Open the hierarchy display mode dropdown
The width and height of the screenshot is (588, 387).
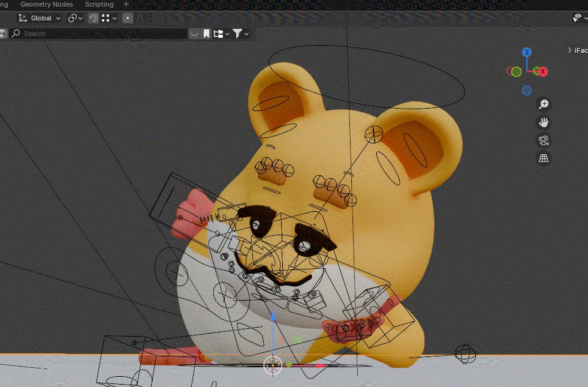pos(221,34)
